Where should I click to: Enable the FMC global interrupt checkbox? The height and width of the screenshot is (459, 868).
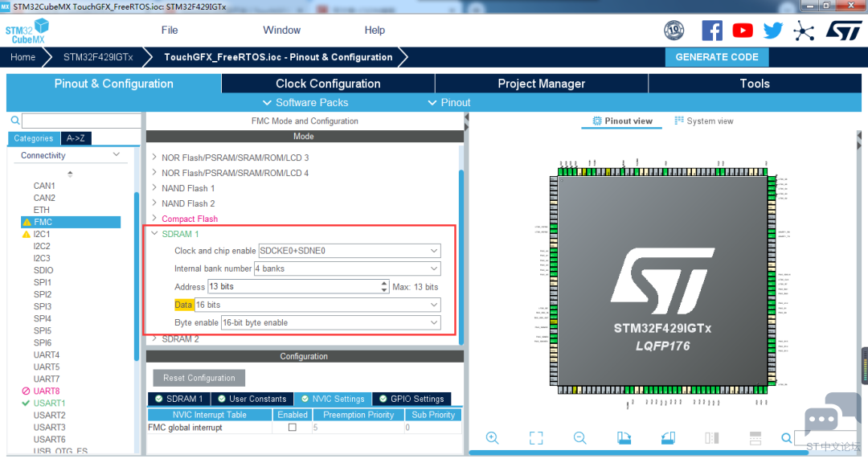point(293,428)
